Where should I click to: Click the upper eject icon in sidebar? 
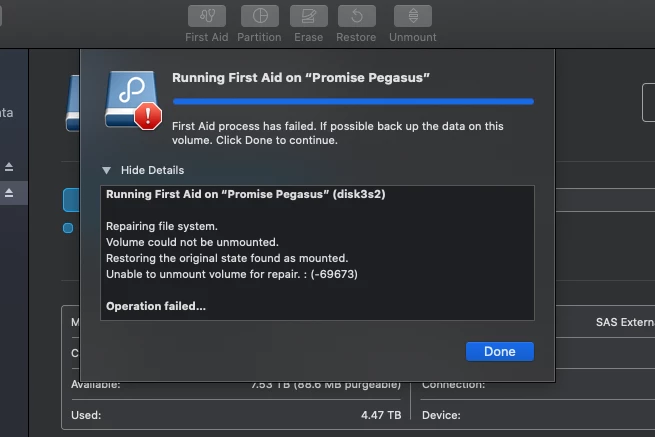click(9, 167)
